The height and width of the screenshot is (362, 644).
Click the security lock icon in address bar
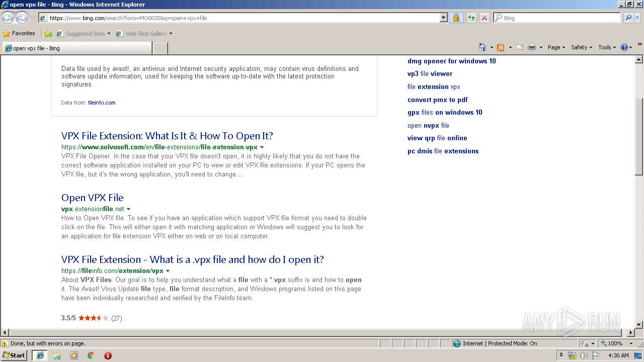(456, 18)
